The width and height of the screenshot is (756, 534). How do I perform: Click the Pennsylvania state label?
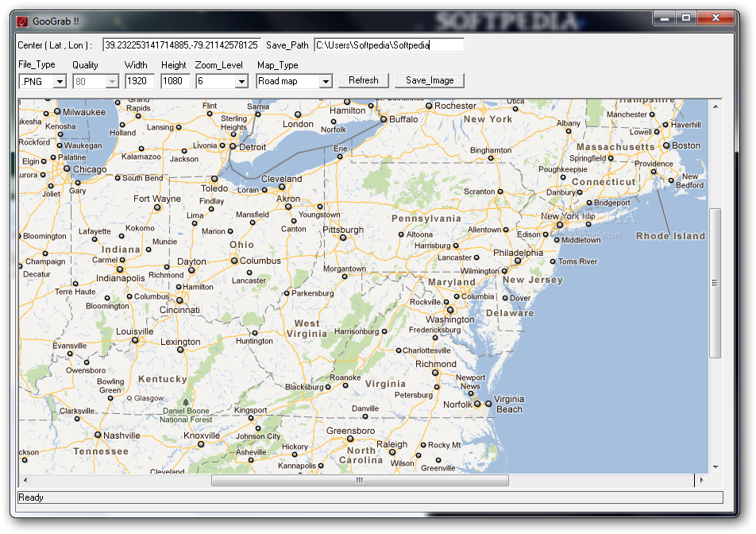pyautogui.click(x=426, y=219)
